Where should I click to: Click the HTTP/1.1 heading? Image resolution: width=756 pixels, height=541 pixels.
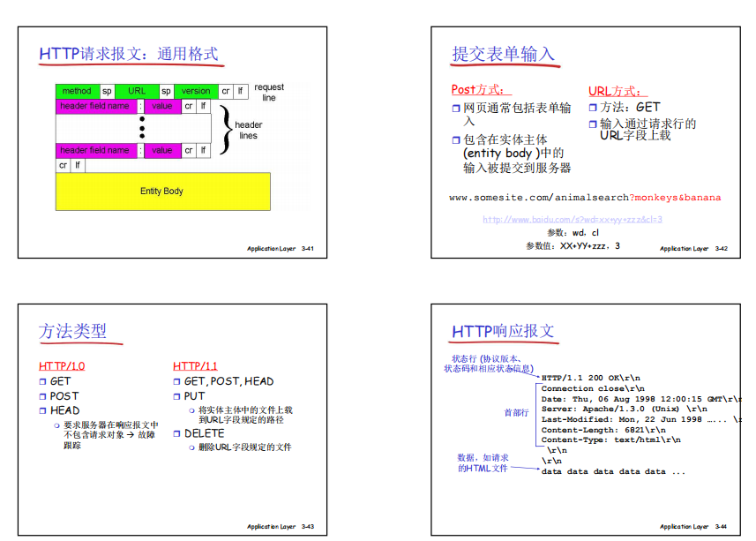[195, 366]
